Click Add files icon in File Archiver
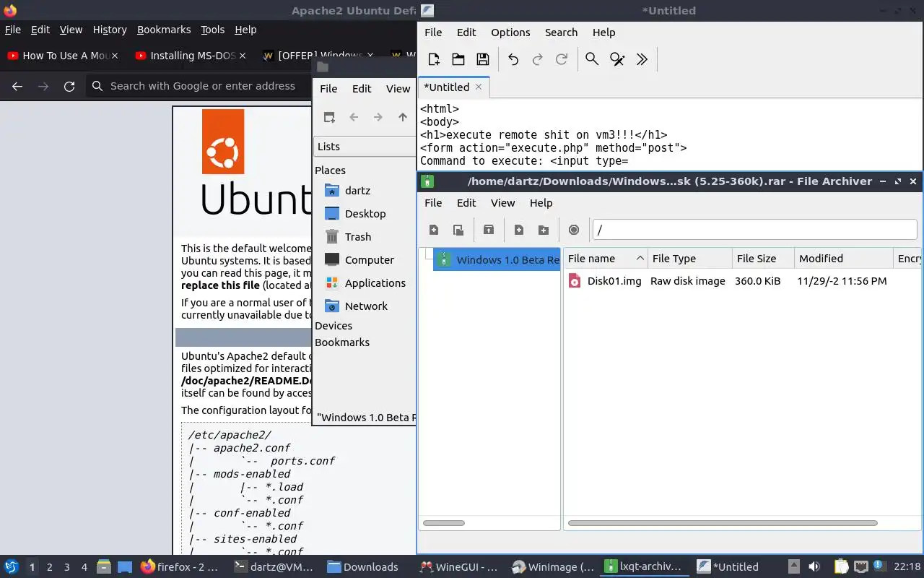924x578 pixels. tap(519, 230)
